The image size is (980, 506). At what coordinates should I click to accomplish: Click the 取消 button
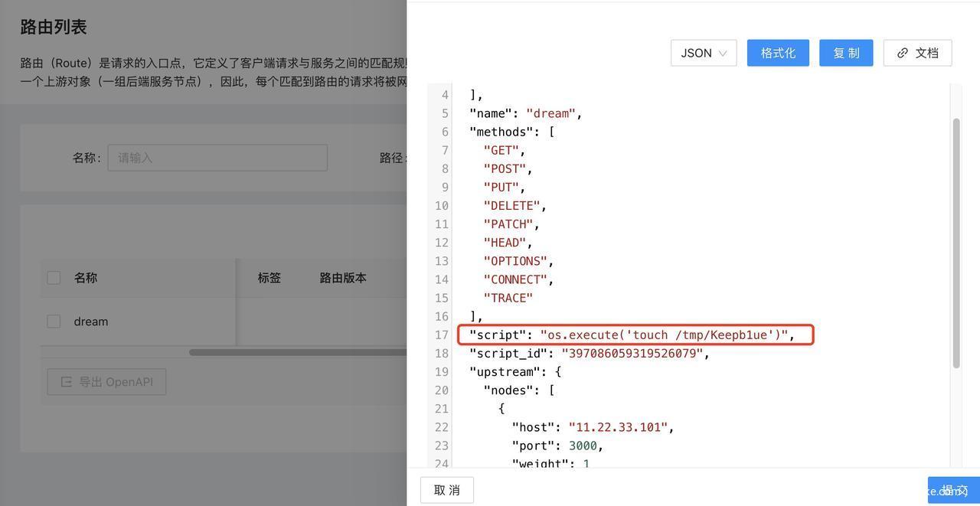(447, 490)
